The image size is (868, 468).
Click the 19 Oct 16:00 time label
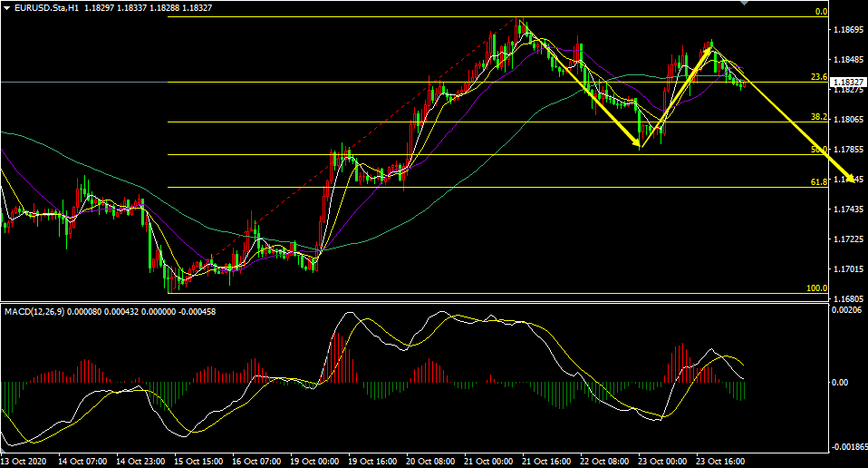pos(372,461)
